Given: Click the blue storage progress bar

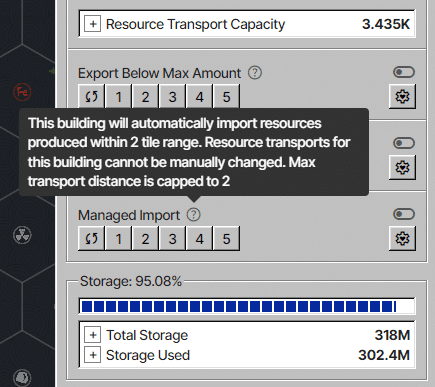Looking at the screenshot, I should [247, 306].
